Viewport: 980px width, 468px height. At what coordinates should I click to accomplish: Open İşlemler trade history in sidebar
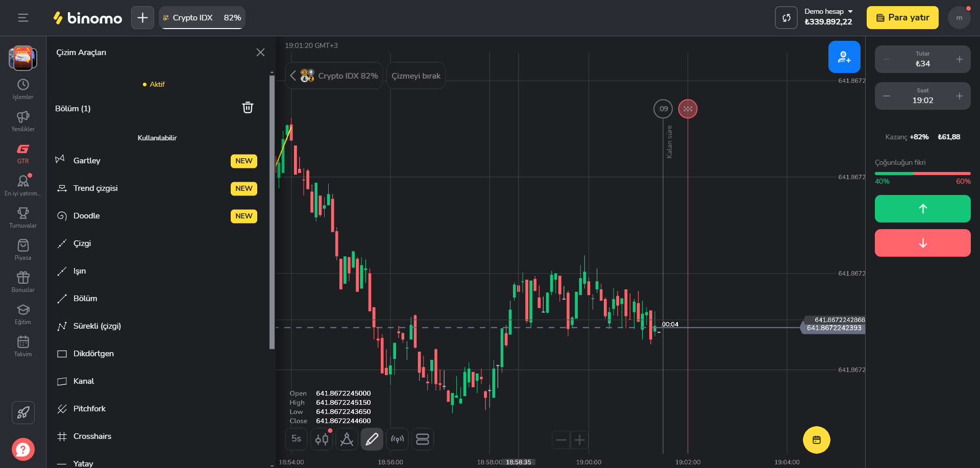(x=23, y=89)
